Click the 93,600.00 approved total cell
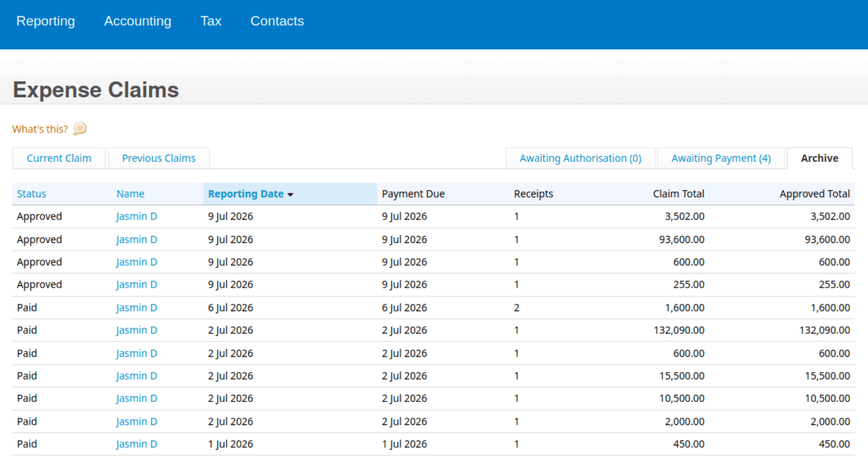The width and height of the screenshot is (868, 457). coord(827,240)
